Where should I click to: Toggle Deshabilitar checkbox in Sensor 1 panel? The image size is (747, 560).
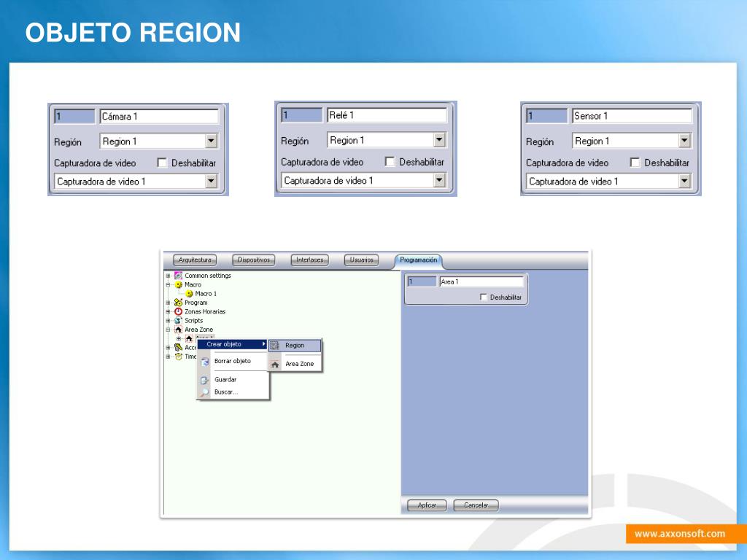click(x=635, y=163)
